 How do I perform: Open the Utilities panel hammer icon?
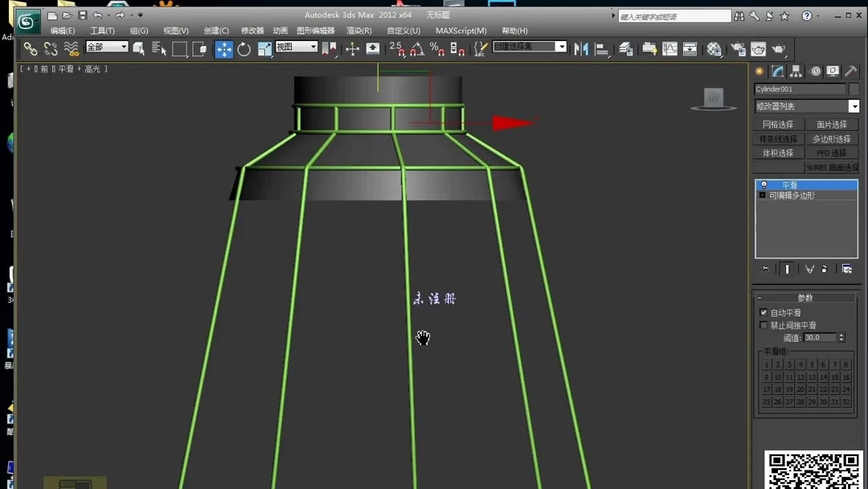(x=850, y=71)
